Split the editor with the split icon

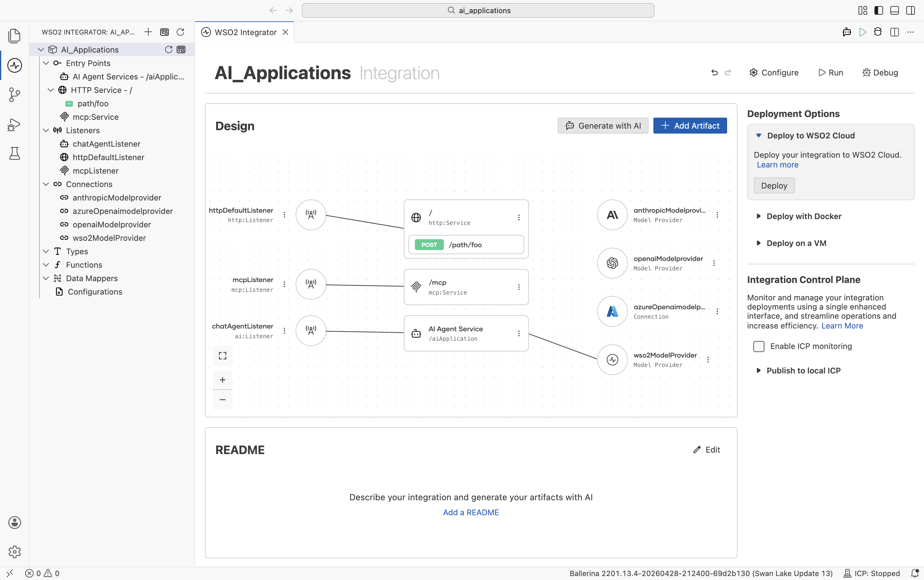pyautogui.click(x=894, y=32)
